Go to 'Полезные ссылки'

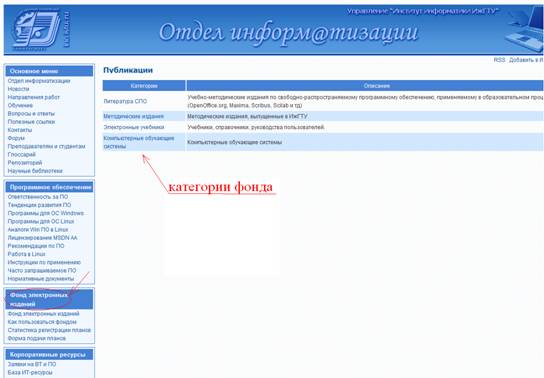(31, 122)
